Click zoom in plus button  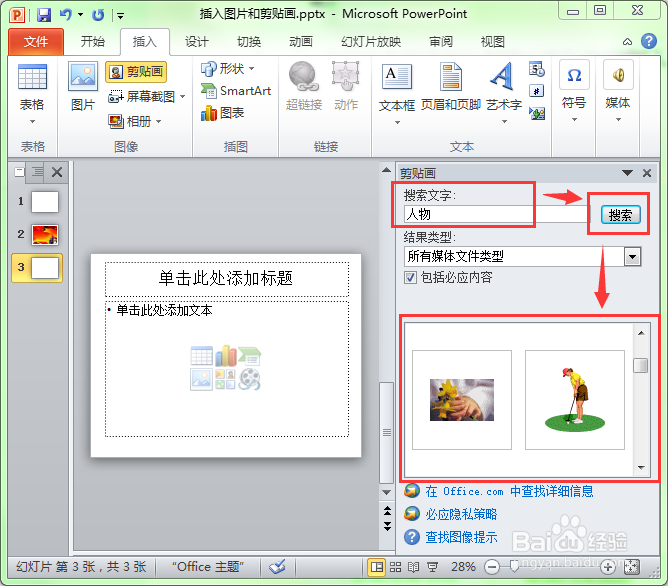608,567
